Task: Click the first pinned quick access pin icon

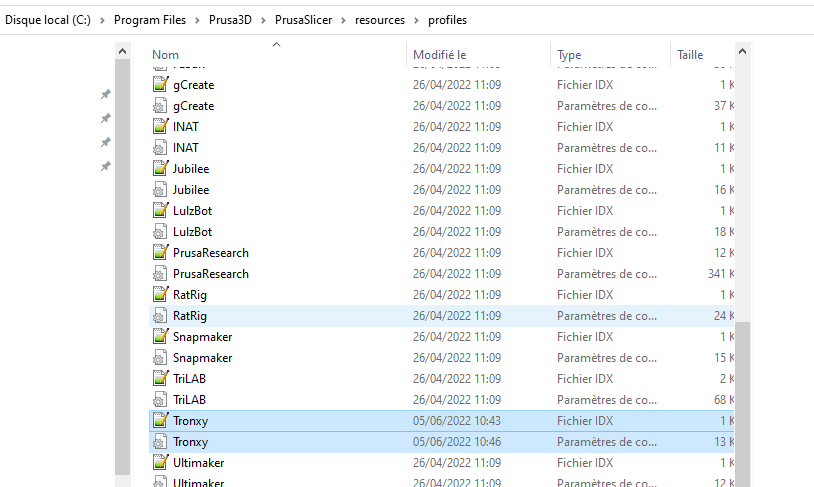Action: (x=105, y=94)
